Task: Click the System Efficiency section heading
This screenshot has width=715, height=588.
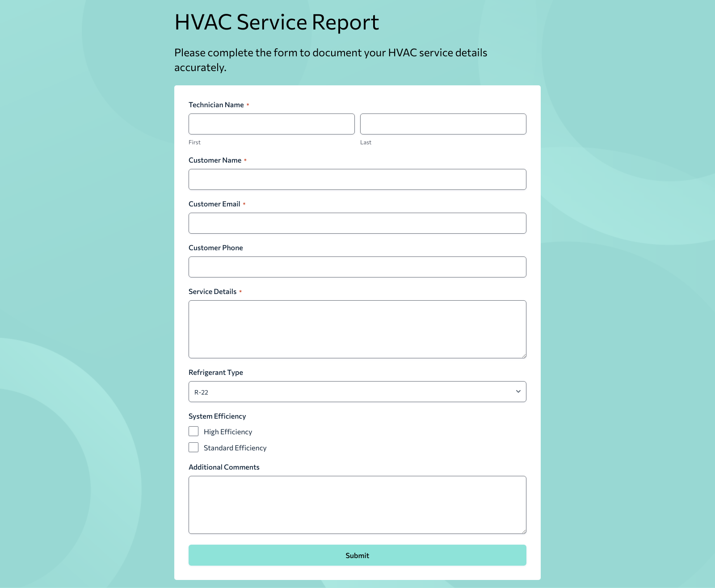Action: point(217,416)
